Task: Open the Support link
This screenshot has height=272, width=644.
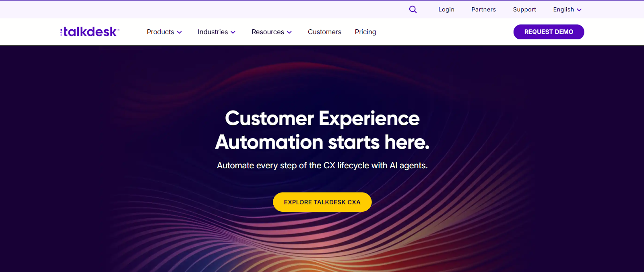Action: (x=524, y=9)
